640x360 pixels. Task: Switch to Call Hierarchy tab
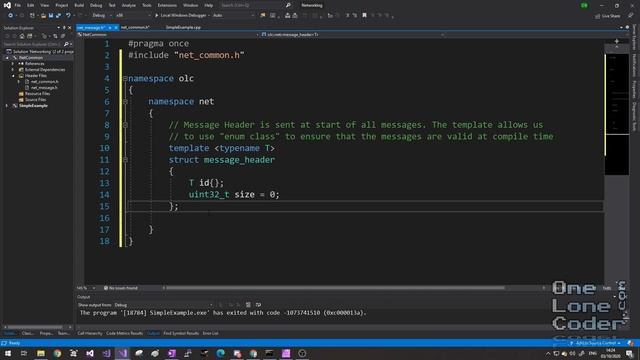click(90, 333)
